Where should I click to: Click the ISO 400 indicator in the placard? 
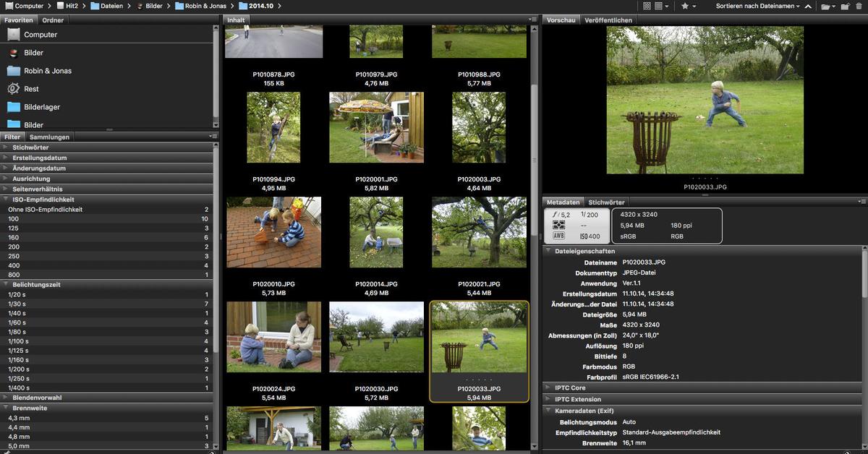click(590, 236)
